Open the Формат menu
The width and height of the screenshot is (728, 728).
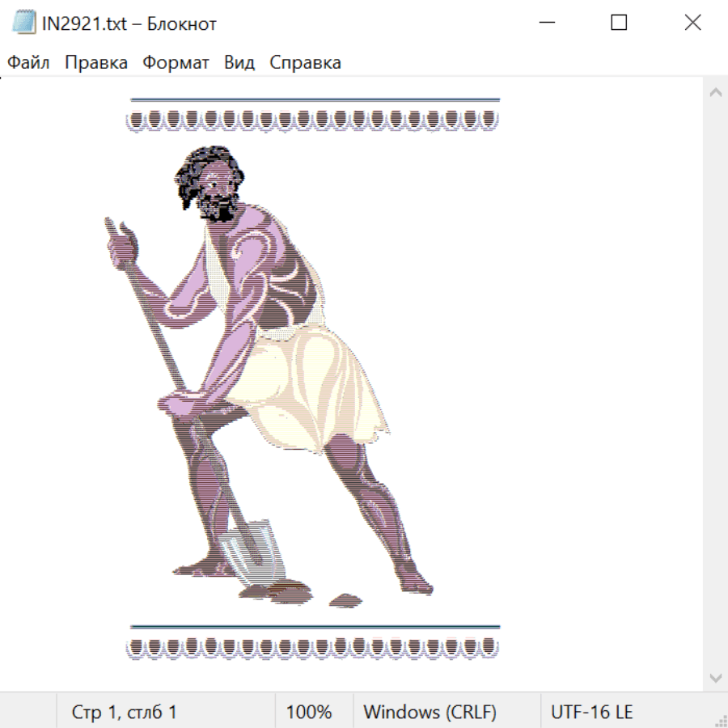pyautogui.click(x=176, y=62)
